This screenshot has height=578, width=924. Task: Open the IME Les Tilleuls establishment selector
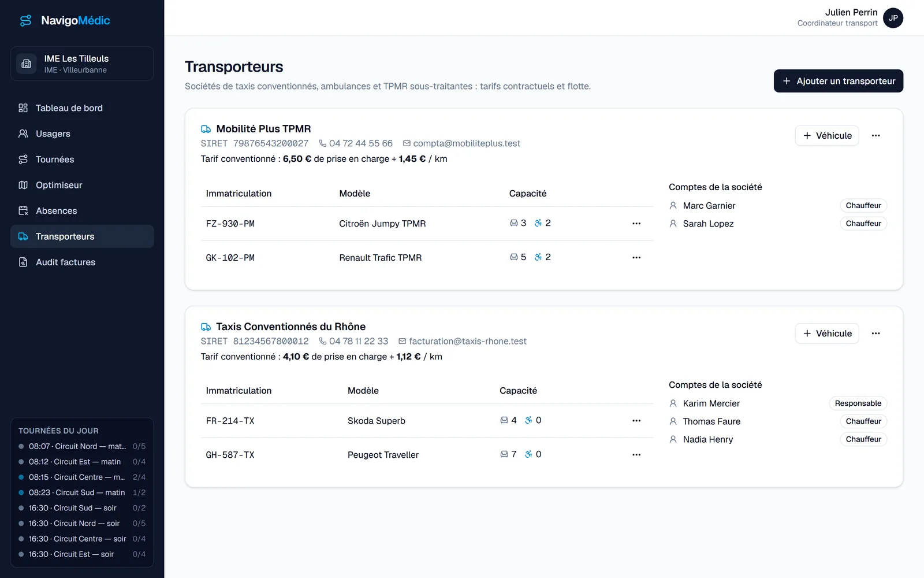[x=82, y=64]
